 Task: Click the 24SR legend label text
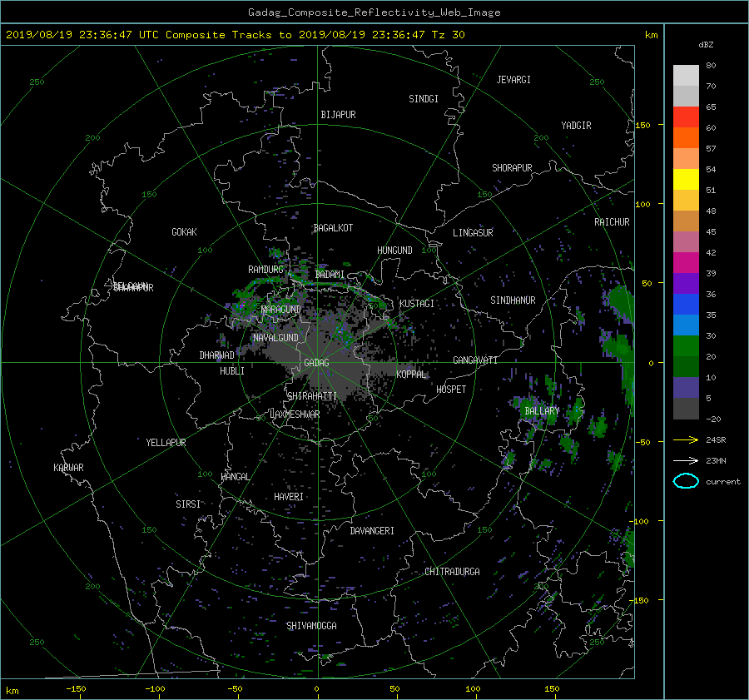pyautogui.click(x=716, y=439)
